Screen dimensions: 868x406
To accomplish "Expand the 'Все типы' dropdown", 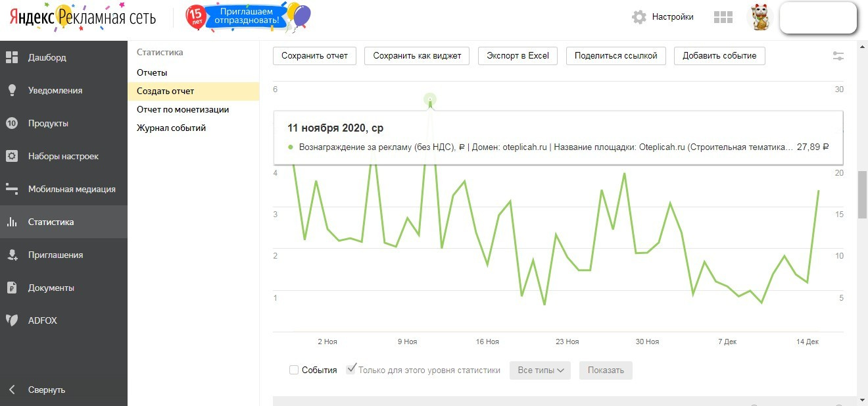I will pos(541,370).
